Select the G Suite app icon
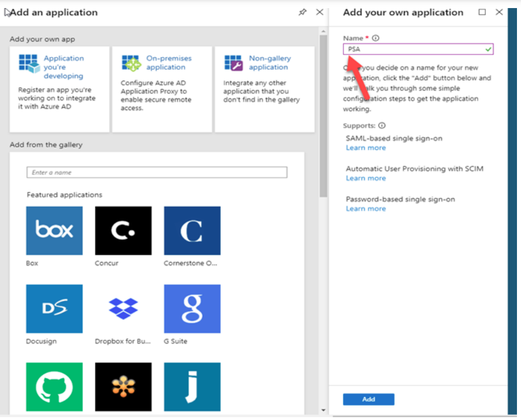 click(x=192, y=309)
